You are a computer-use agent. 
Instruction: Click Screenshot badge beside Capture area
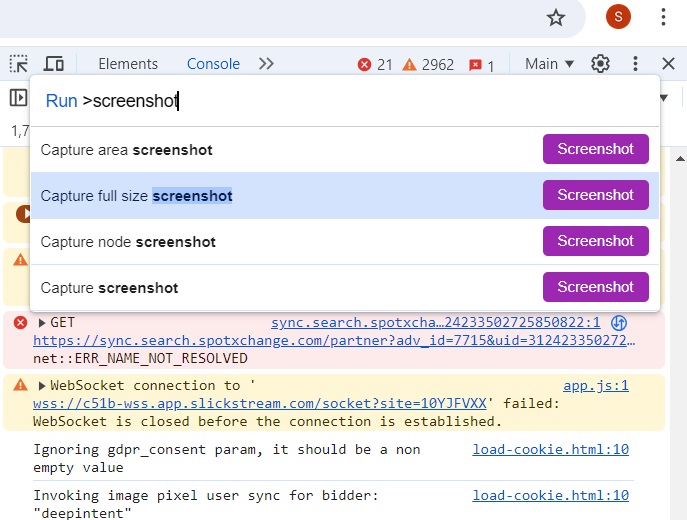(x=596, y=149)
